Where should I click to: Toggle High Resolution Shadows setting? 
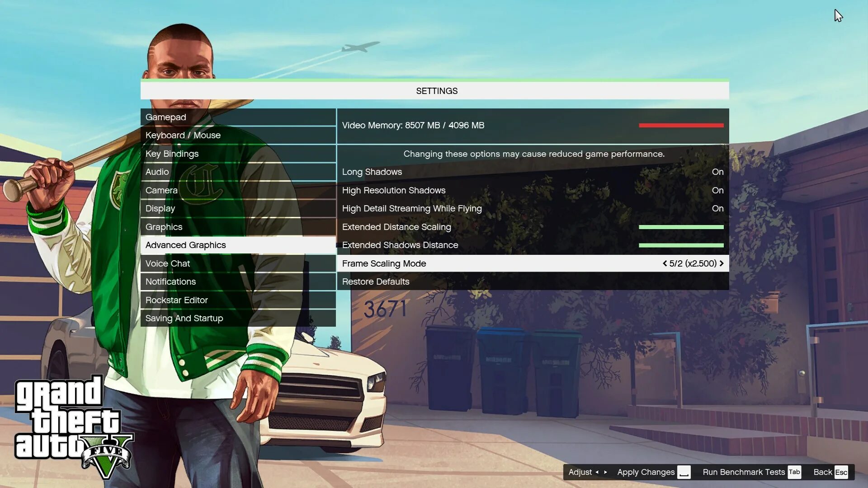(x=718, y=190)
